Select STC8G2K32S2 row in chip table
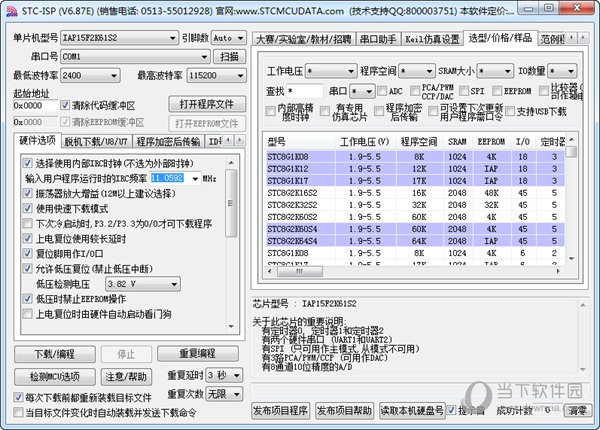Screen dimensions: 600x430 (x=416, y=205)
